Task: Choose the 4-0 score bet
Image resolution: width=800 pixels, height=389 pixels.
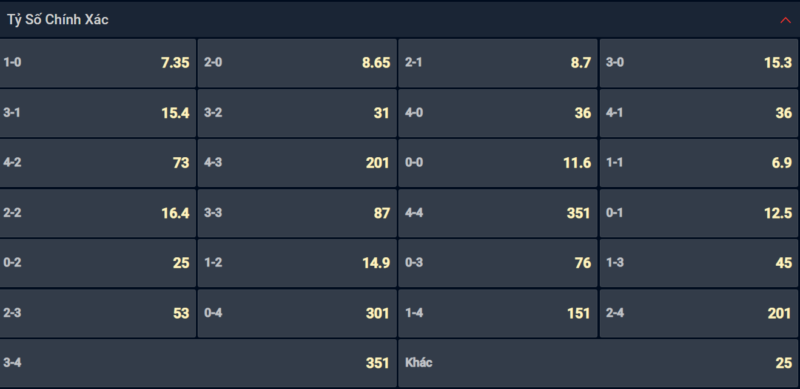Action: coord(497,113)
